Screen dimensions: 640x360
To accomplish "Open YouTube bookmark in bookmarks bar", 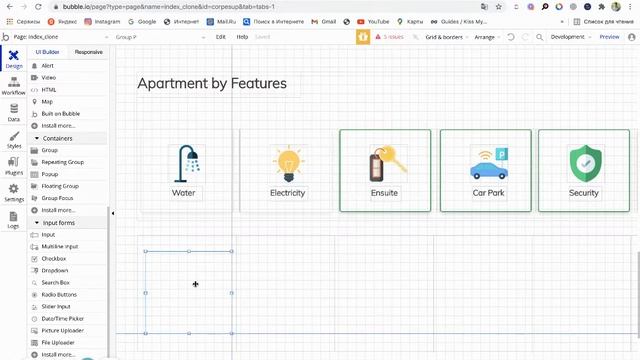I will (x=373, y=22).
